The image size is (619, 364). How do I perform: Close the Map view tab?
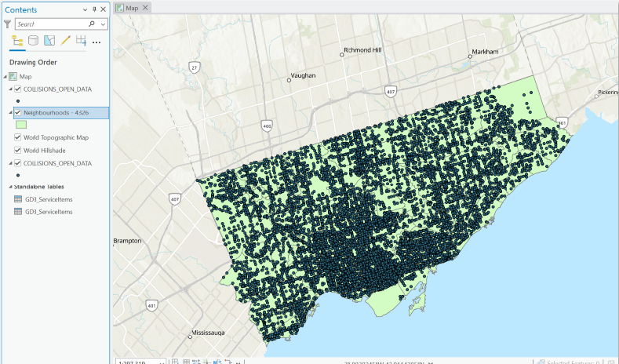pyautogui.click(x=145, y=7)
